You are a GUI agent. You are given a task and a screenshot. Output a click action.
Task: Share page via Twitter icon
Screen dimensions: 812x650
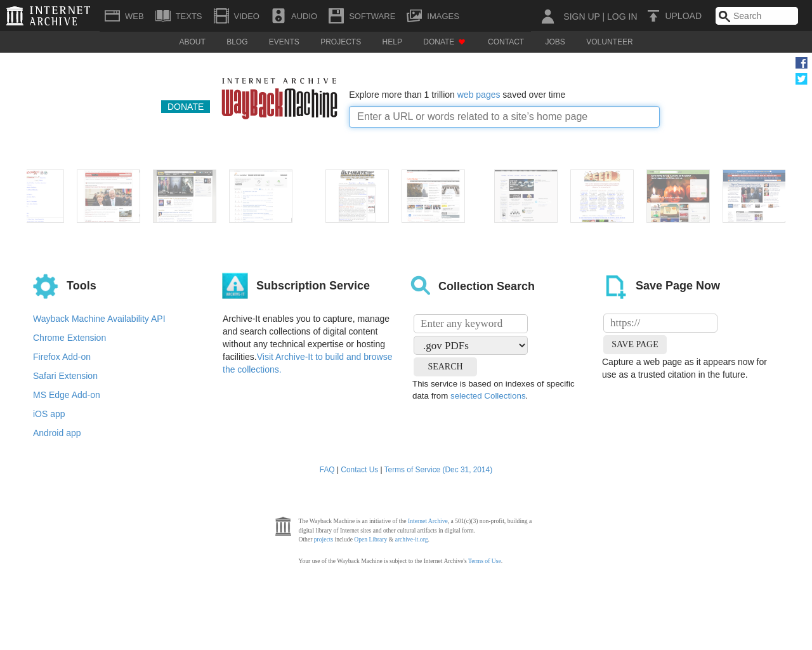click(x=801, y=79)
